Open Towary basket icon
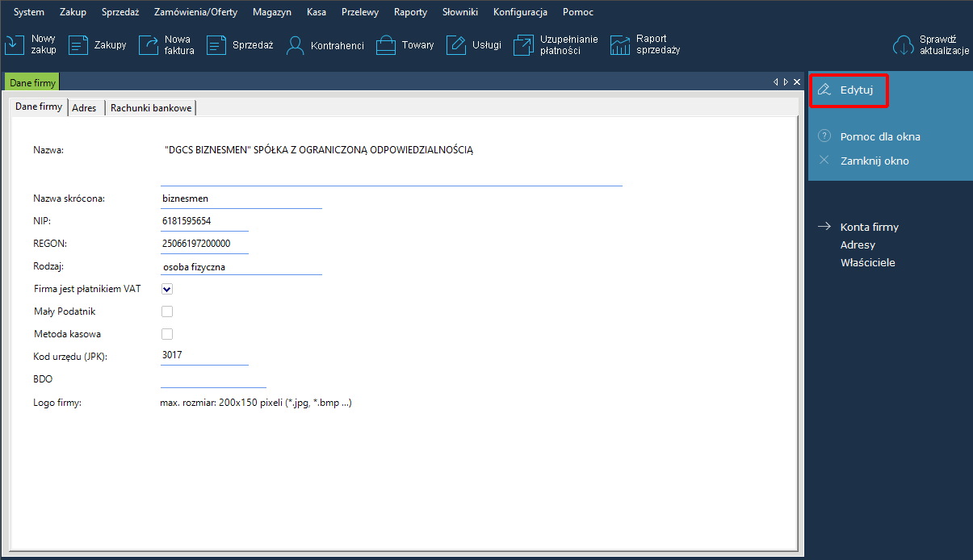Image resolution: width=973 pixels, height=560 pixels. tap(386, 45)
